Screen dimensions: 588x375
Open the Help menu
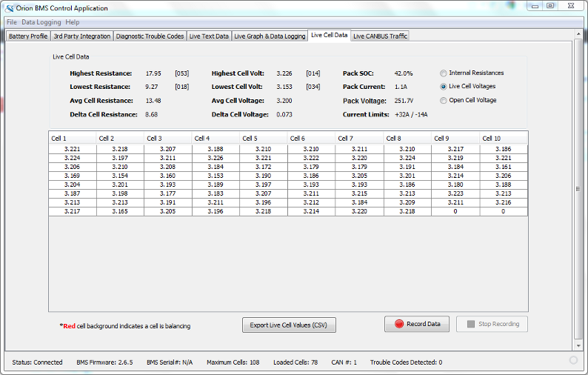[73, 22]
